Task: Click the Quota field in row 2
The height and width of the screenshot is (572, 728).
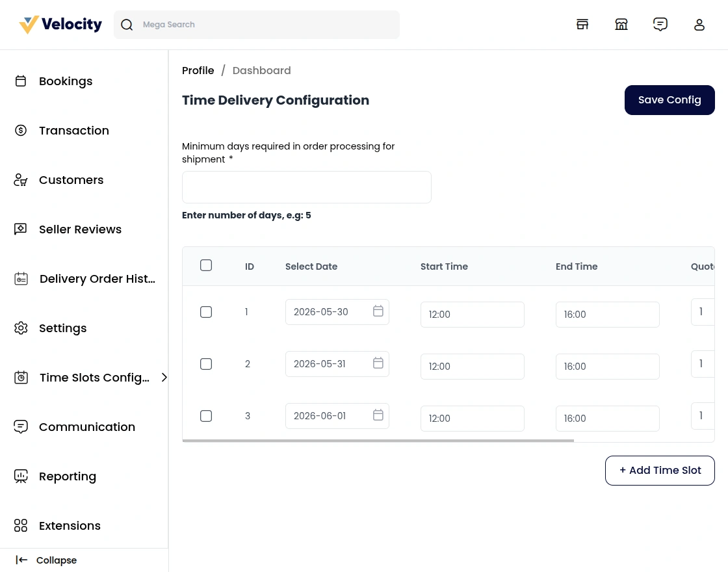Action: tap(703, 364)
